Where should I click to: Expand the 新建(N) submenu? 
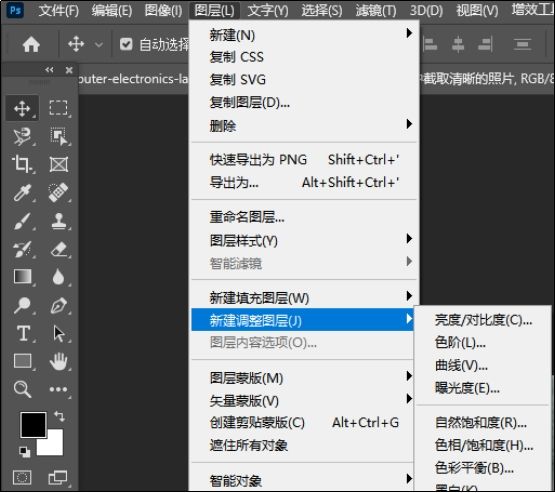(x=305, y=34)
